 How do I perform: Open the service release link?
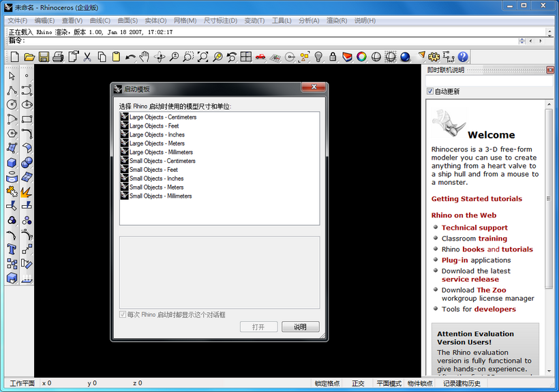click(470, 280)
